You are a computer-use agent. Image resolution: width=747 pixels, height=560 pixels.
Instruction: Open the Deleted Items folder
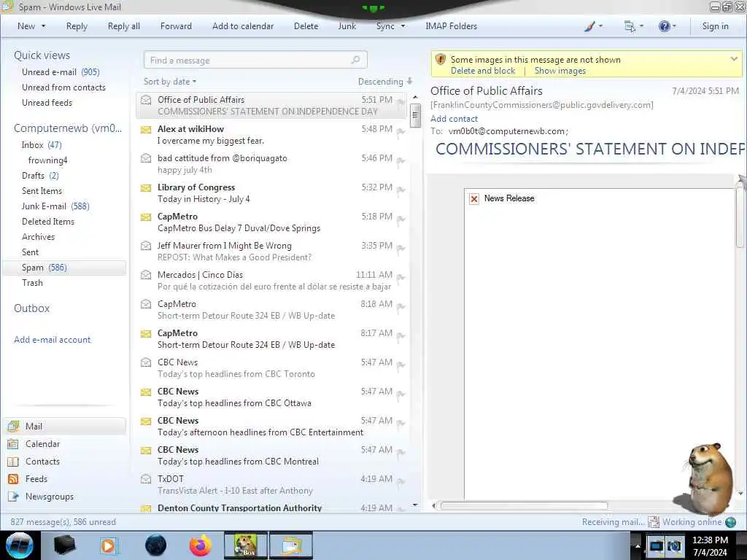[x=48, y=222]
